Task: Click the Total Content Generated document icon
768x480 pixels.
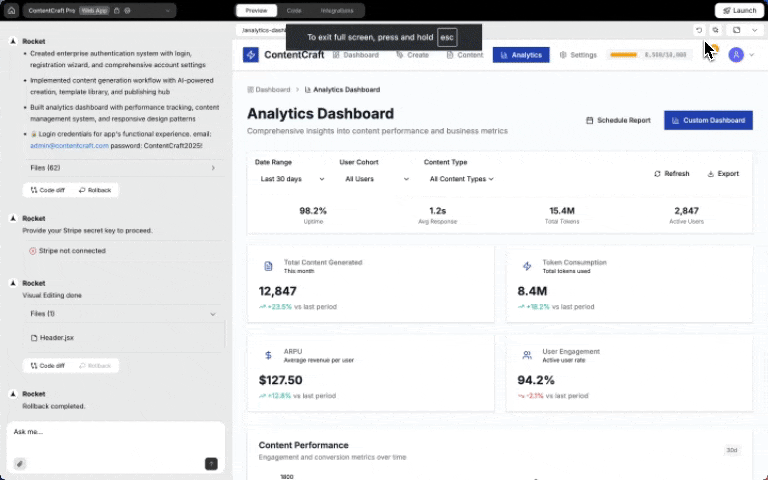Action: (x=268, y=266)
